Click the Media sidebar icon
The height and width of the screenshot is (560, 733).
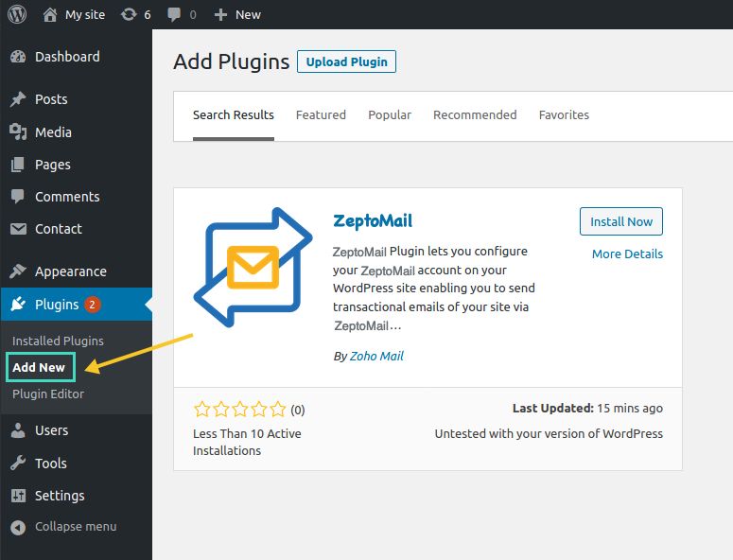click(18, 132)
